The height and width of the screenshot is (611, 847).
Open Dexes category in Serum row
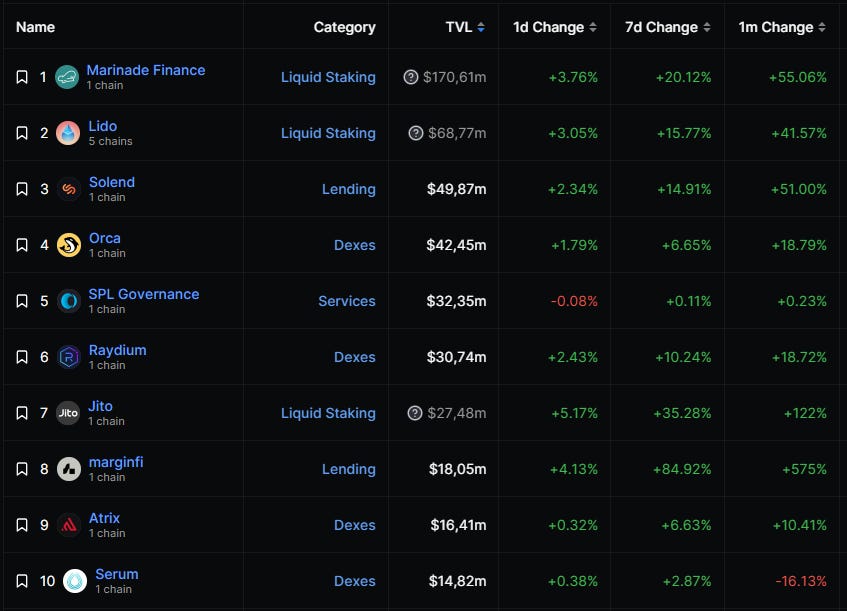coord(354,581)
